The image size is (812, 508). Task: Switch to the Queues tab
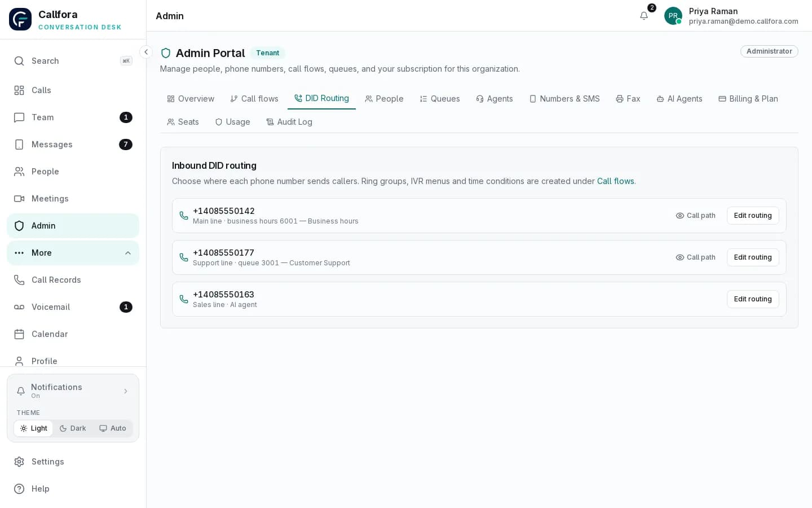[440, 99]
